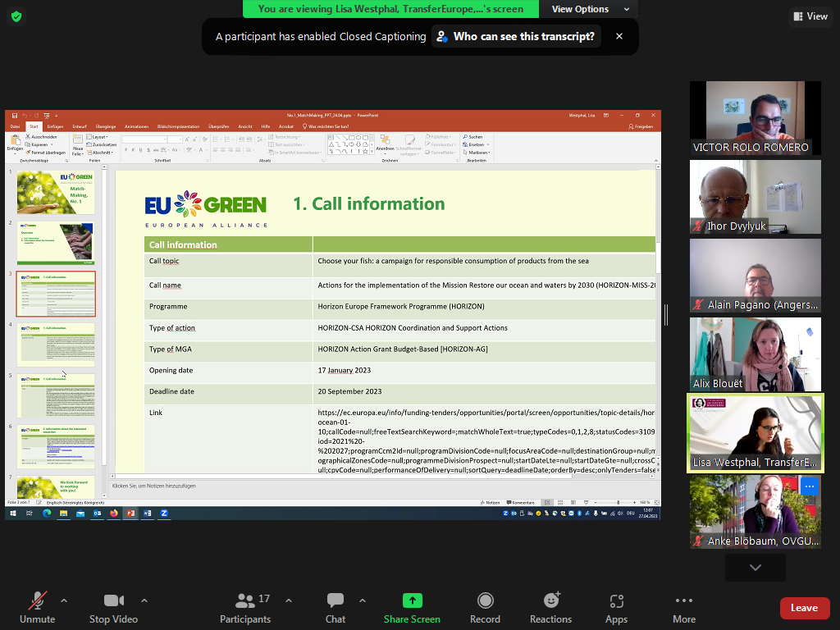Switch layout with the View button
The width and height of the screenshot is (840, 630).
810,16
